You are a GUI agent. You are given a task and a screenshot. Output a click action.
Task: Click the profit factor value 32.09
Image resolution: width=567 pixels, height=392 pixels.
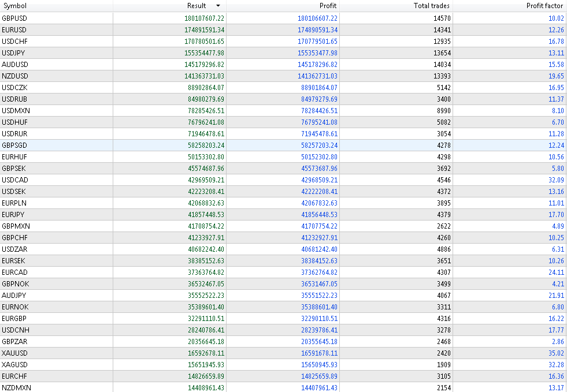click(x=556, y=180)
